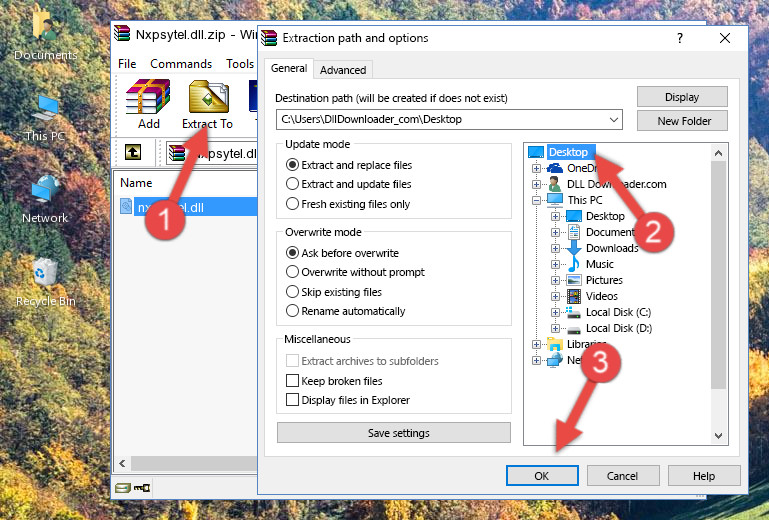
Task: Open WinRAR Commands menu
Action: point(181,64)
